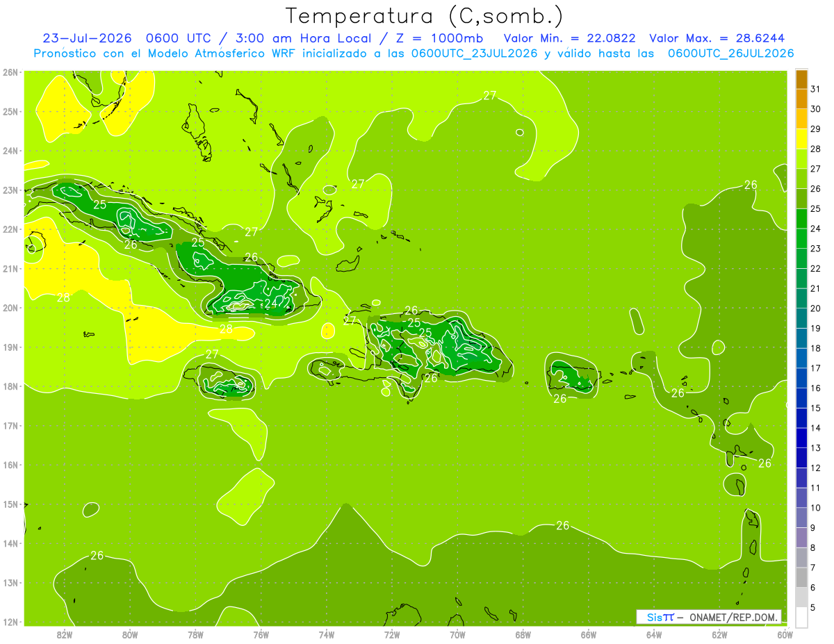The width and height of the screenshot is (834, 644).
Task: Click legend value 11 on color scale
Action: [x=815, y=488]
